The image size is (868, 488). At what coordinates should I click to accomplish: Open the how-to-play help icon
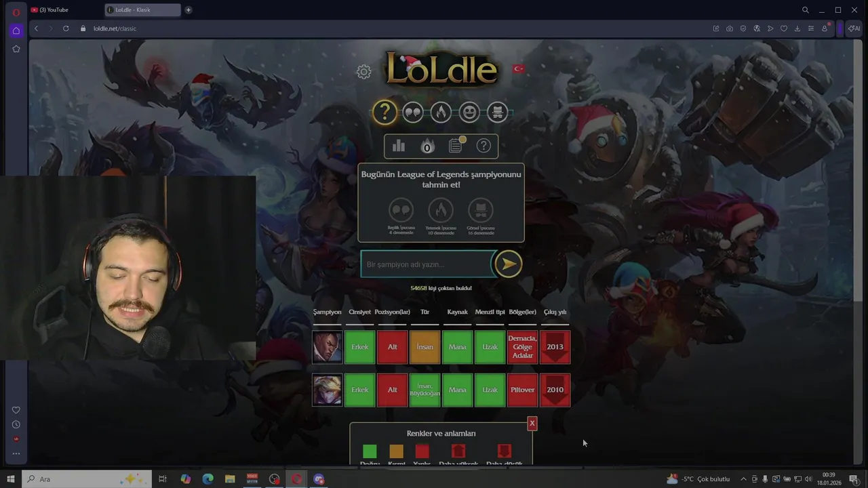coord(484,146)
